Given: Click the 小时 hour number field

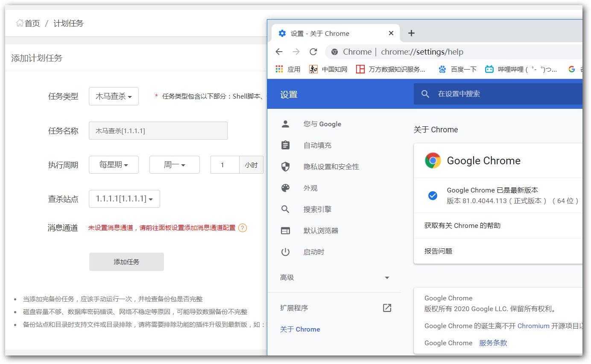Looking at the screenshot, I should coord(225,165).
